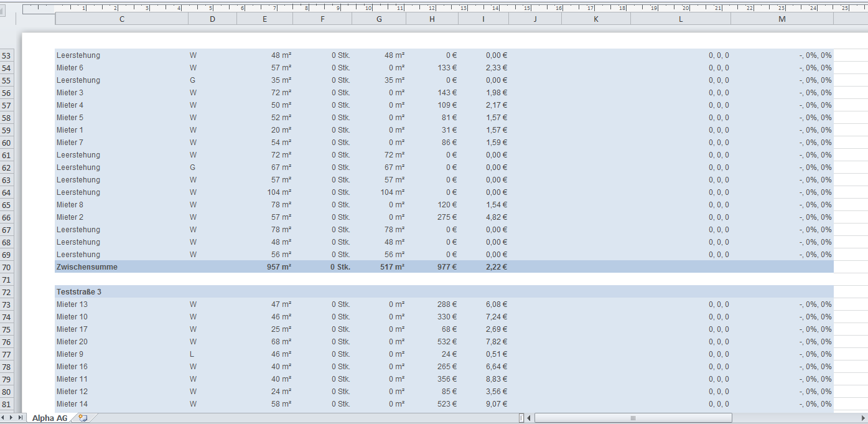Click the Mieter 12 cell
This screenshot has width=868, height=424.
(122, 392)
